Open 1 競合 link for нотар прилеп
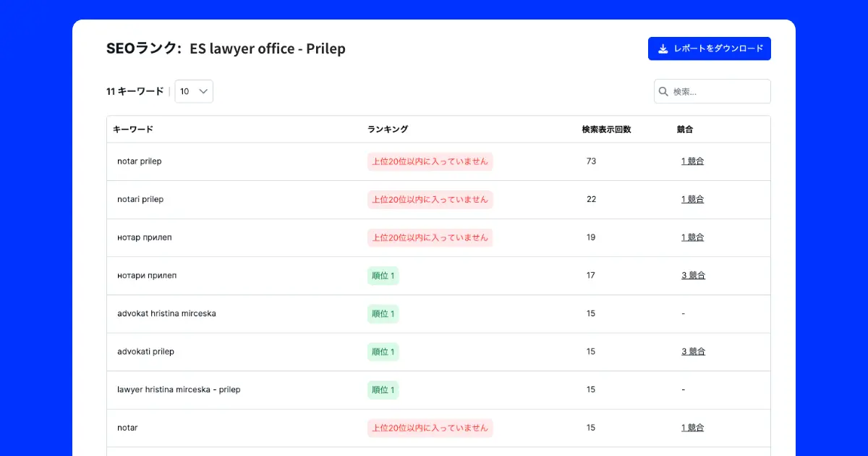The width and height of the screenshot is (868, 456). click(692, 237)
